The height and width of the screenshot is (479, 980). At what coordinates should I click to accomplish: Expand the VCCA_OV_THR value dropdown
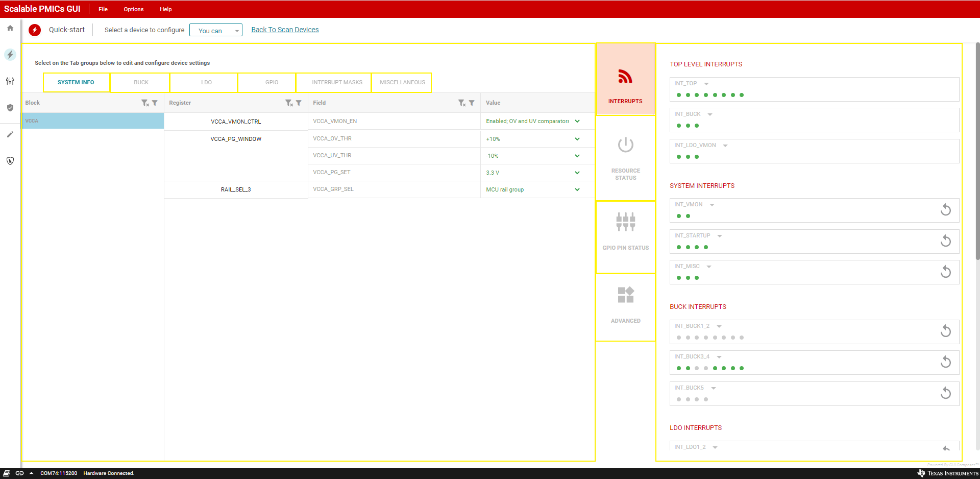point(577,139)
